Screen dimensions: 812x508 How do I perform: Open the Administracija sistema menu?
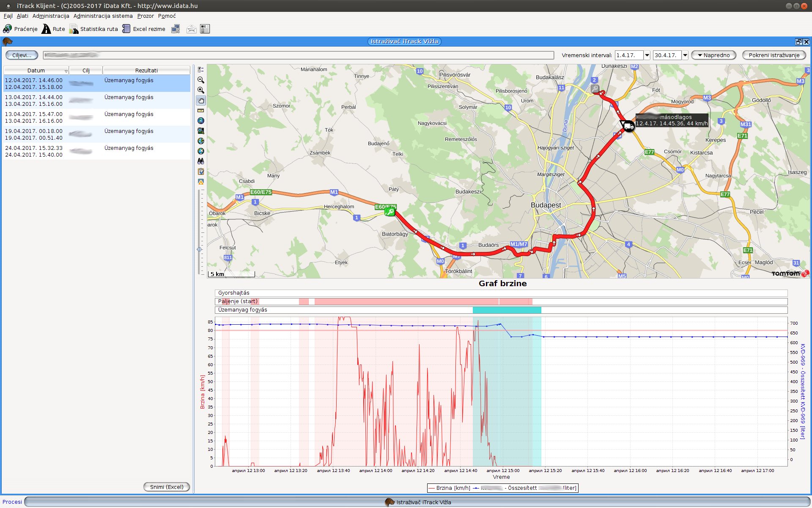click(x=103, y=16)
